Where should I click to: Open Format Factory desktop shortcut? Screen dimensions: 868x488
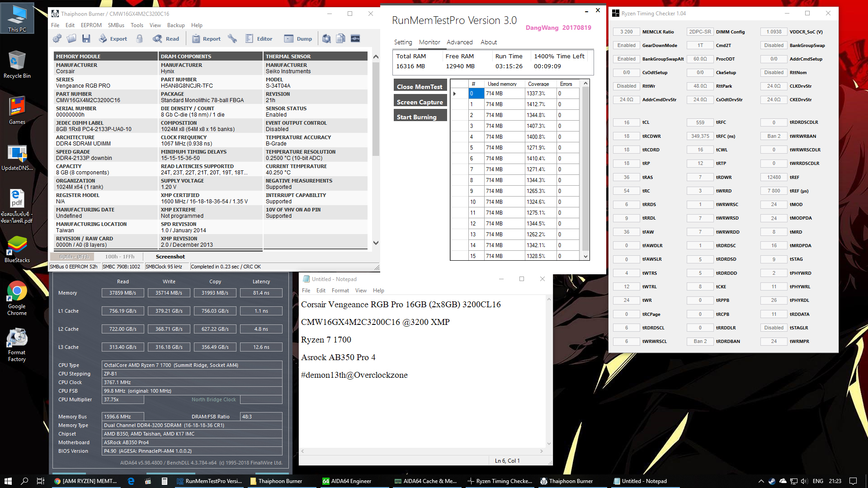click(17, 344)
